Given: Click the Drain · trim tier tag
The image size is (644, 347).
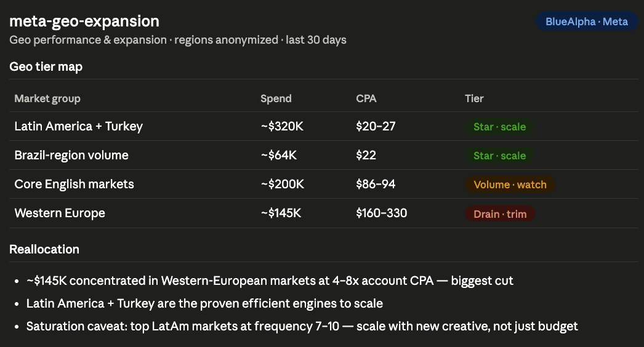Looking at the screenshot, I should 500,214.
